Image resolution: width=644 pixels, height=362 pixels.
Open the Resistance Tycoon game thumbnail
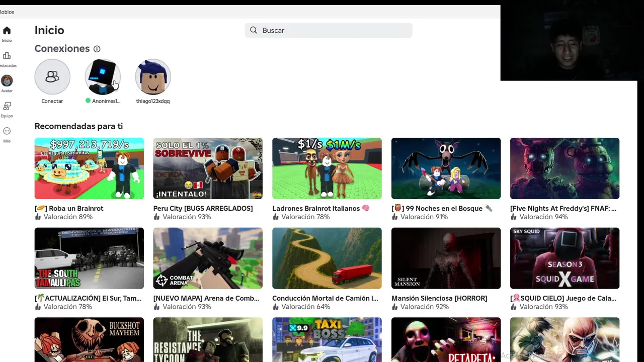click(208, 340)
